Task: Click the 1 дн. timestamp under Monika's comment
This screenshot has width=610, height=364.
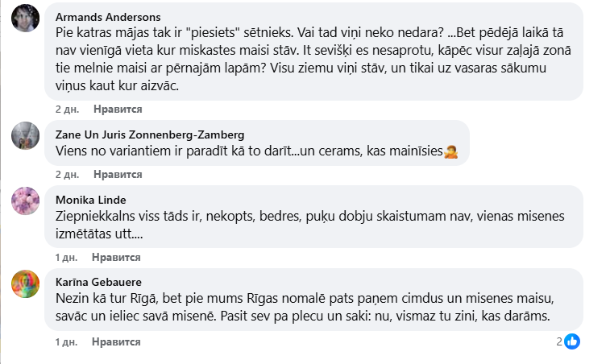Action: (x=64, y=256)
